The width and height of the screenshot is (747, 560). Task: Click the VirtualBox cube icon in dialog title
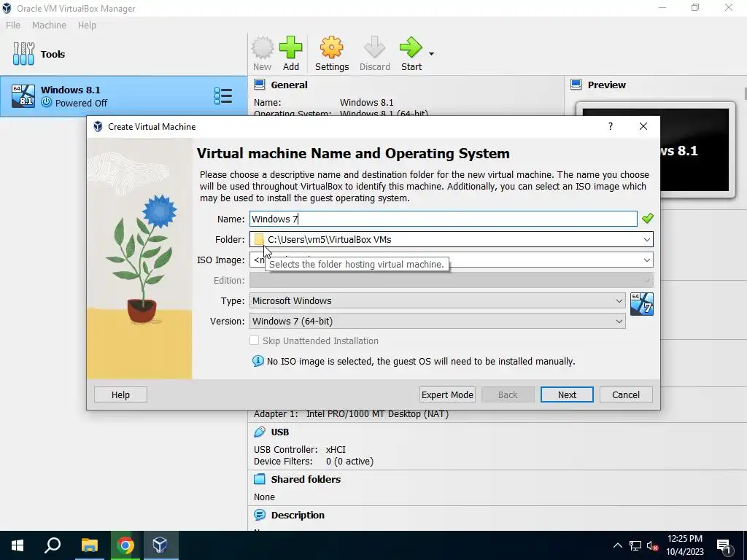click(98, 126)
